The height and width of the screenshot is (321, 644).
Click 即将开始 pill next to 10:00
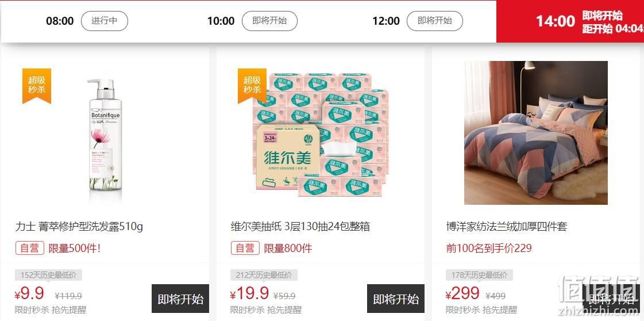tap(269, 21)
